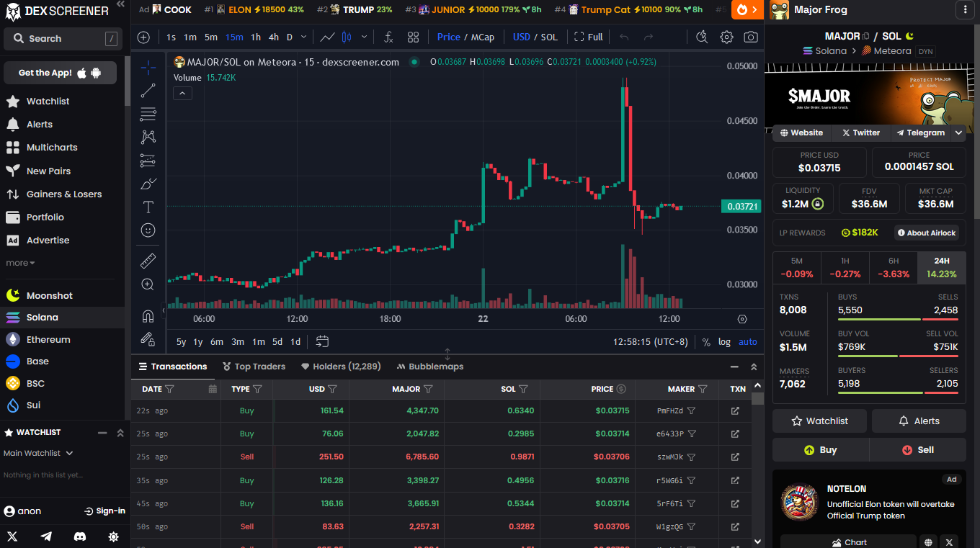Select the 6H stats tab
Viewport: 980px width, 548px height.
pos(893,267)
